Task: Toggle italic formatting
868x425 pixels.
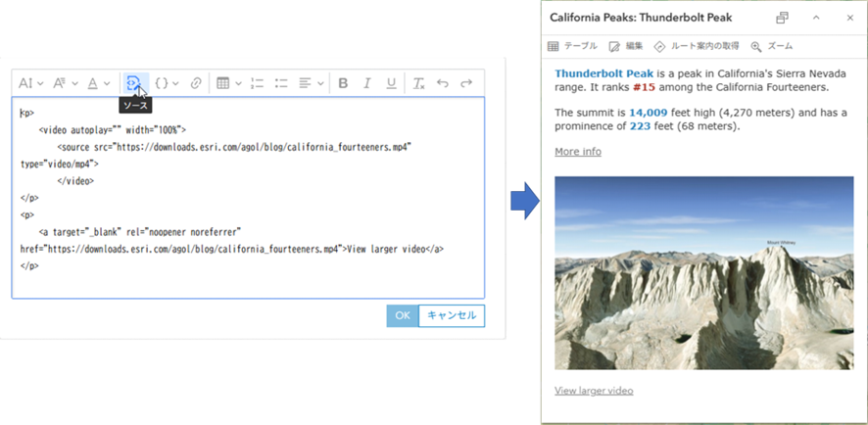Action: 367,83
